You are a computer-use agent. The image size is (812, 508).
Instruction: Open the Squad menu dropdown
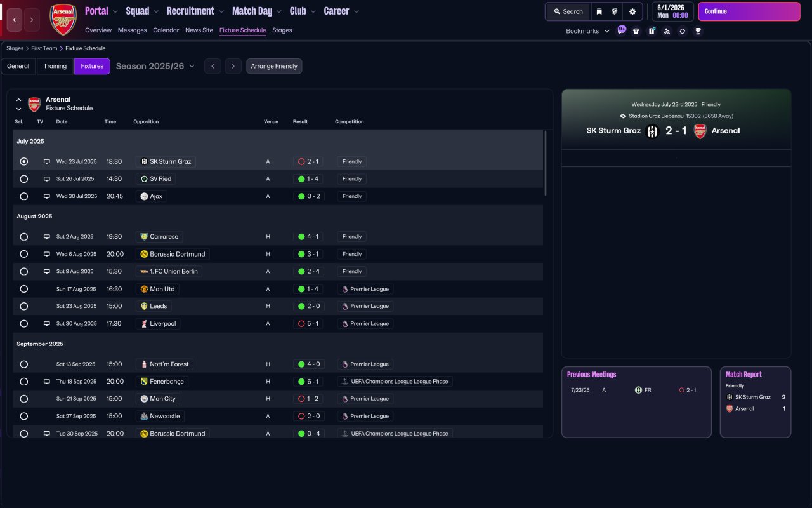pyautogui.click(x=143, y=11)
